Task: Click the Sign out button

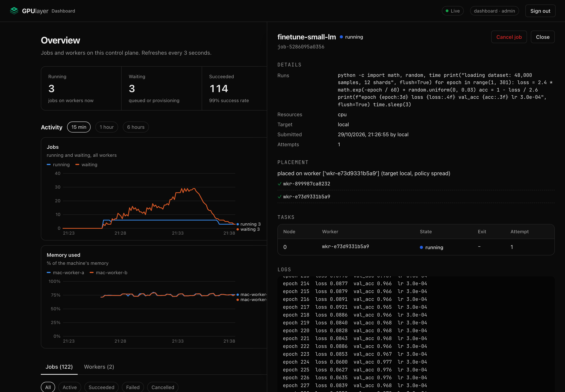Action: (x=540, y=11)
